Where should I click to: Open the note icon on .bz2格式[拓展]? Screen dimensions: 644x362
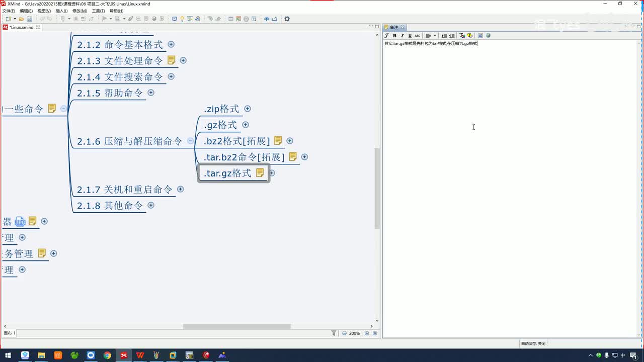(278, 140)
